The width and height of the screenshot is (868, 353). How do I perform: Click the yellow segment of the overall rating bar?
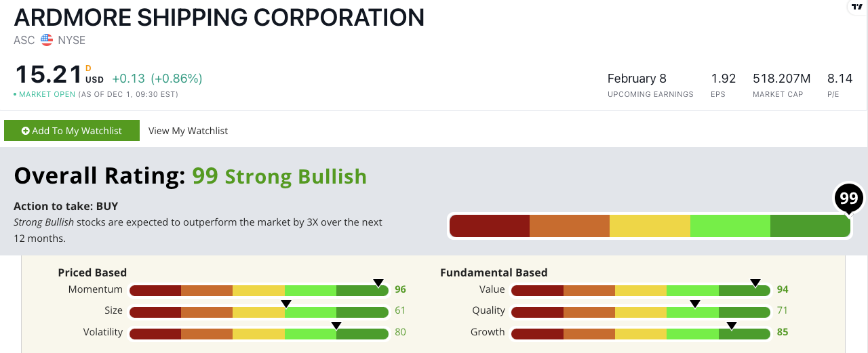coord(650,226)
